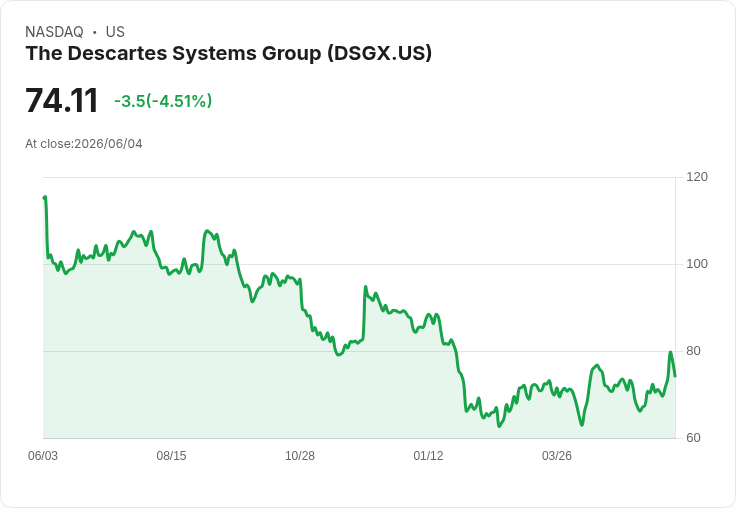Image resolution: width=736 pixels, height=508 pixels.
Task: Click the 100 y-axis price label
Action: [x=697, y=264]
